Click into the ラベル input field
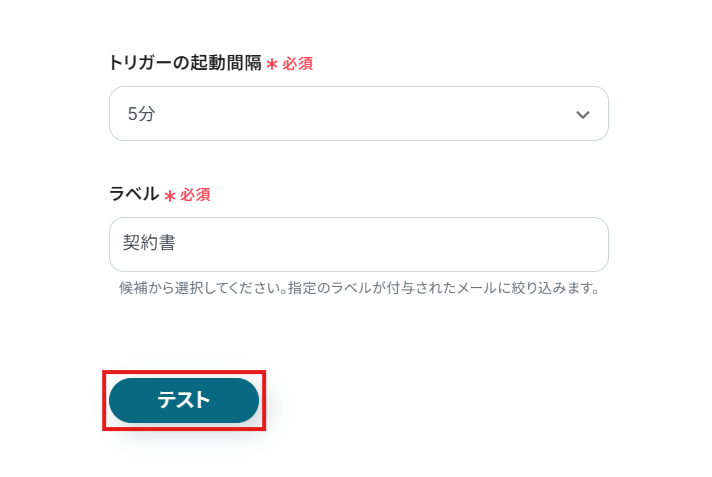The width and height of the screenshot is (712, 477). (358, 244)
